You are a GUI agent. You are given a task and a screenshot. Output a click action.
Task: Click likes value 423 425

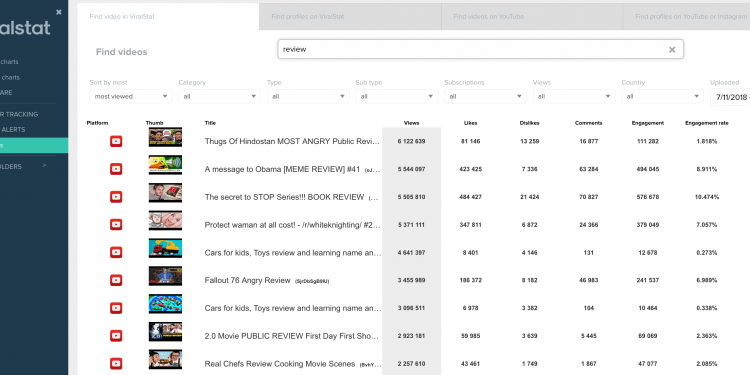pyautogui.click(x=470, y=169)
